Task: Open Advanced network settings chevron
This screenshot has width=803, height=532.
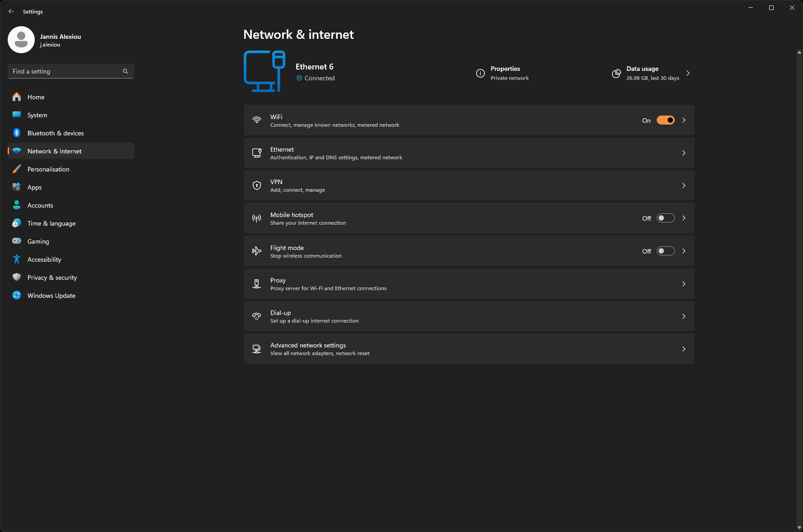Action: pos(684,349)
